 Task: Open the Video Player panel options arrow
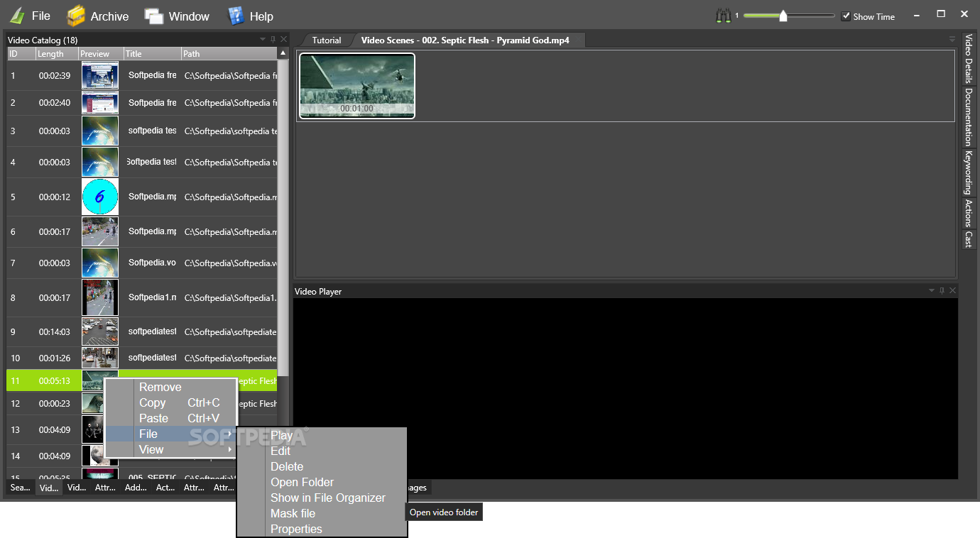click(932, 290)
